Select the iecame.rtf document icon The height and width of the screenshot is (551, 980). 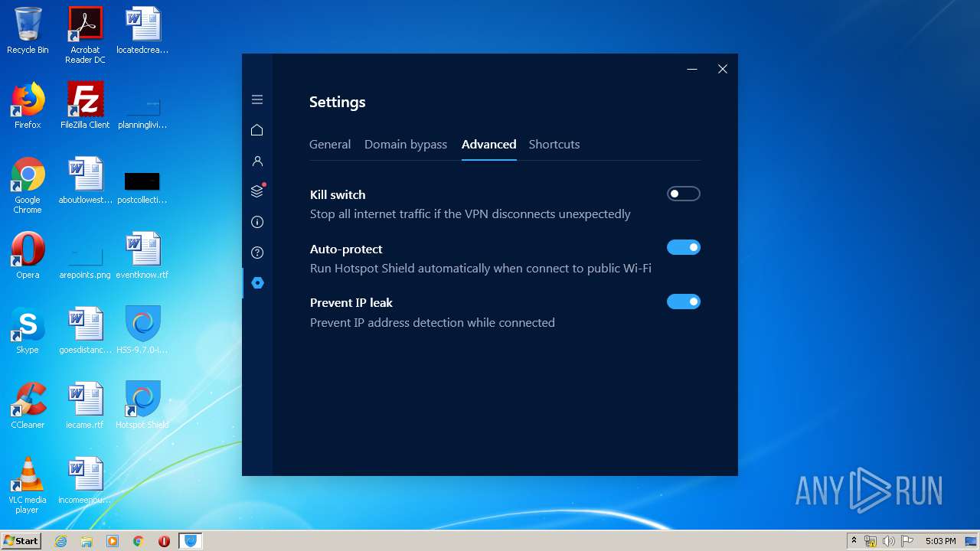[85, 406]
